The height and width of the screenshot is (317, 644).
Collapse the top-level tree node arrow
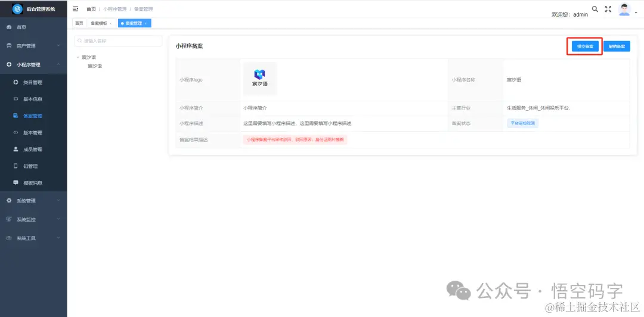(78, 57)
